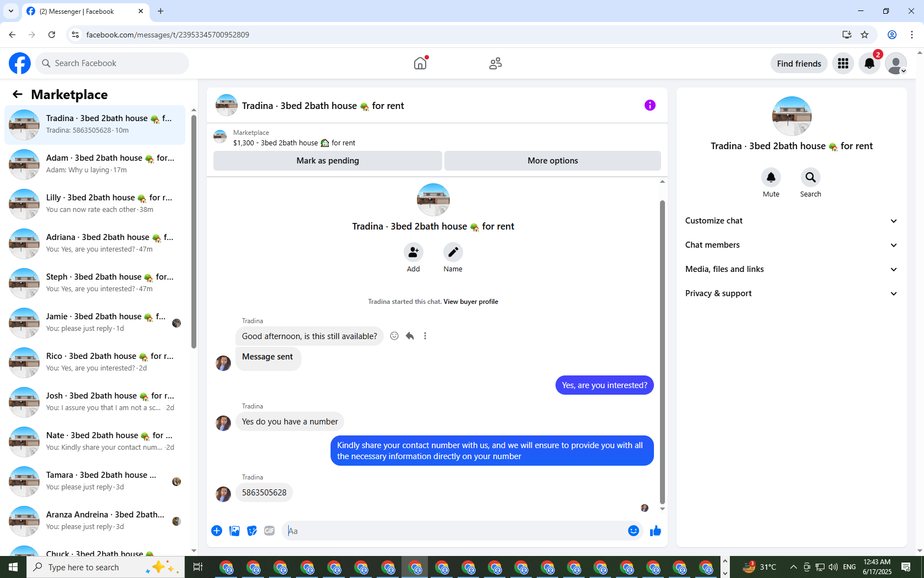Image resolution: width=924 pixels, height=578 pixels.
Task: Focus the Aa message input box
Action: pyautogui.click(x=454, y=531)
